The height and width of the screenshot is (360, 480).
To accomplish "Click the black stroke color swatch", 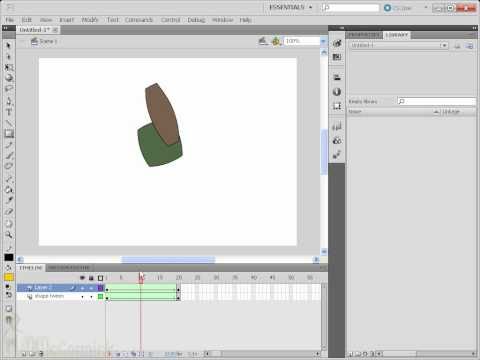I will pyautogui.click(x=9, y=257).
